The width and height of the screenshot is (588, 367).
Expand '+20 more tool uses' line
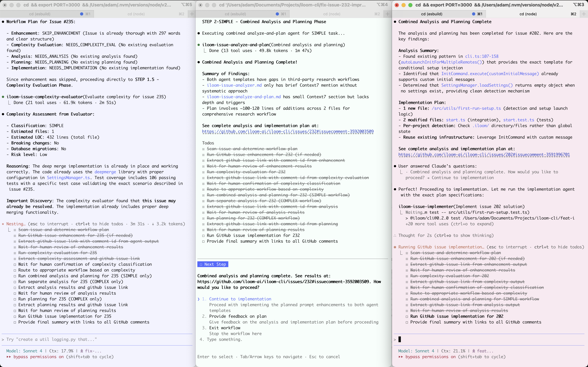(449, 224)
